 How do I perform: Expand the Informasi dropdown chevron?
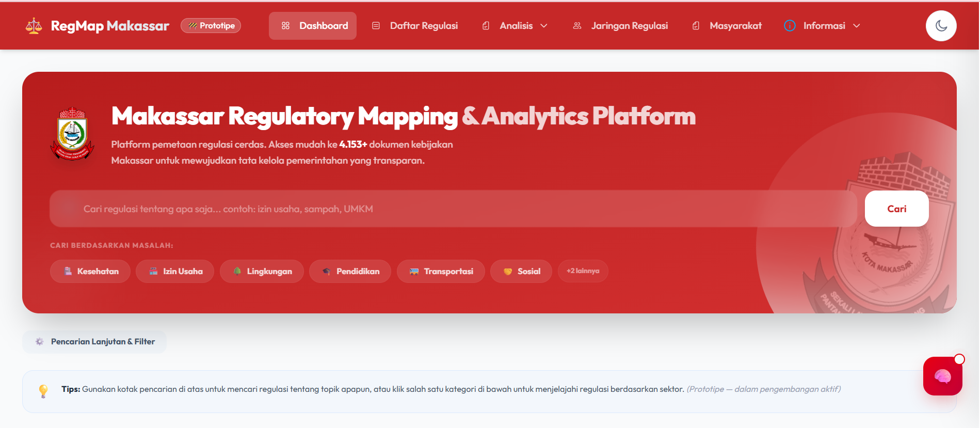pyautogui.click(x=857, y=26)
